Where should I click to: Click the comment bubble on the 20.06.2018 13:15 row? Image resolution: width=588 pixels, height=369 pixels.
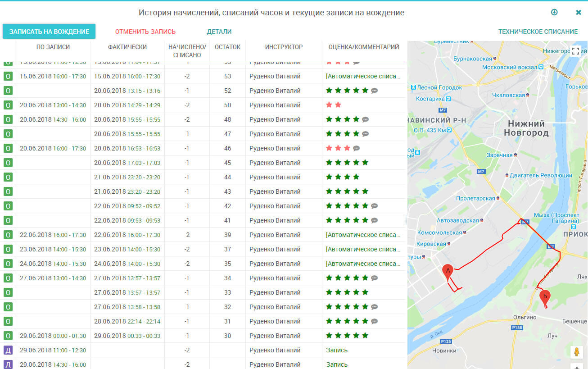coord(374,91)
